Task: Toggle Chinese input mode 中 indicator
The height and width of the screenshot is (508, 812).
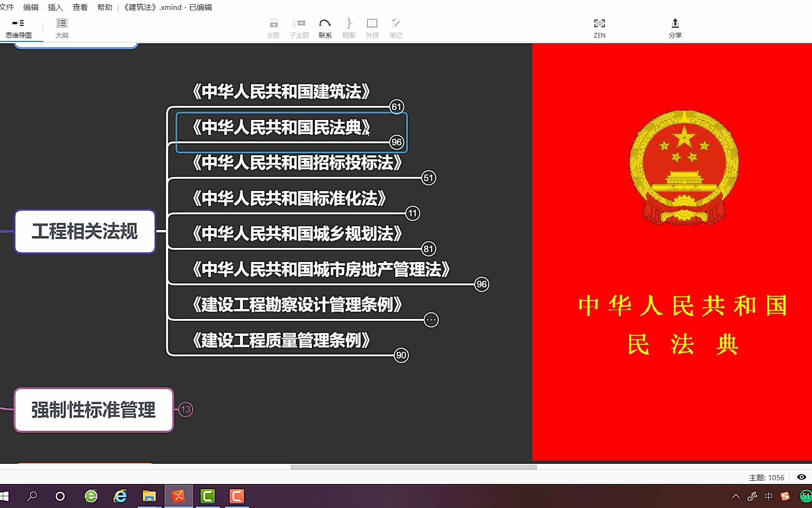Action: [769, 496]
